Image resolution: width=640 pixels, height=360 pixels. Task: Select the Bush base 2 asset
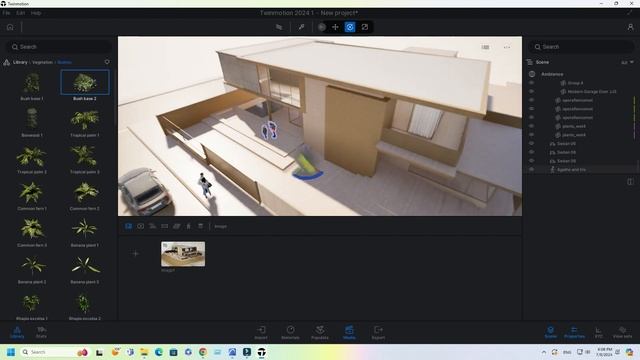pyautogui.click(x=85, y=85)
